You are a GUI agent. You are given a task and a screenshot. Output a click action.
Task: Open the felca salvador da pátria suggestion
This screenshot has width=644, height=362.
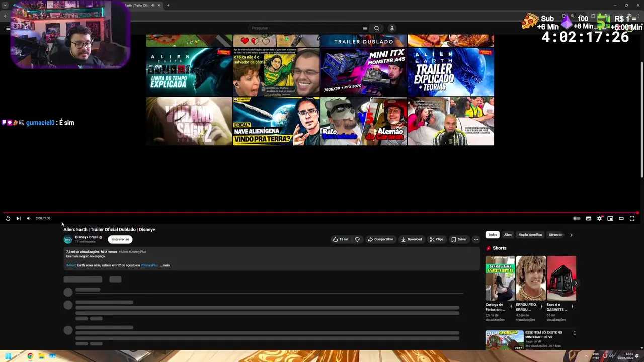pos(276,71)
